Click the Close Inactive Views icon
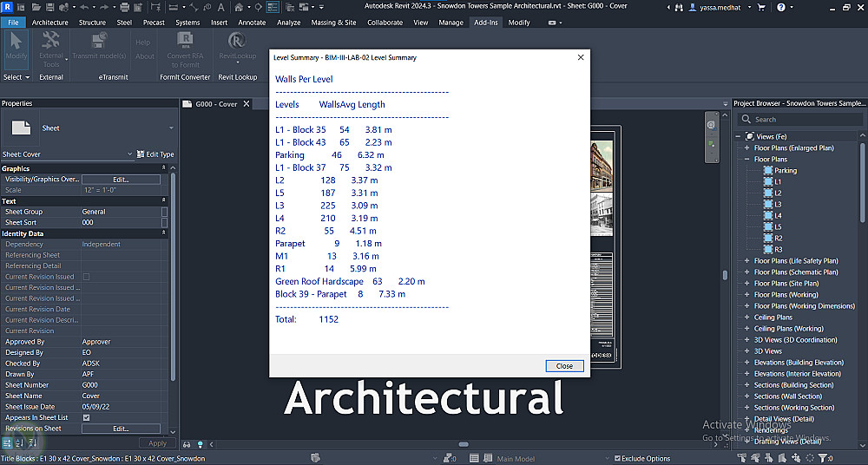 click(x=291, y=7)
